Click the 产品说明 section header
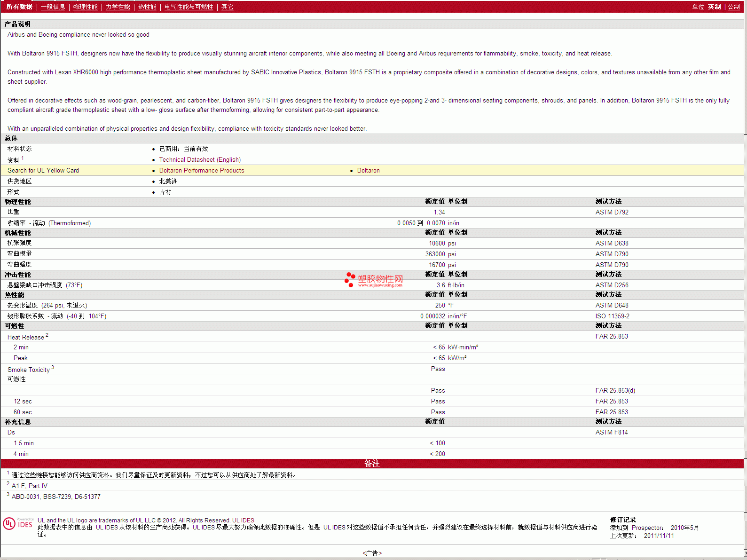 [17, 24]
